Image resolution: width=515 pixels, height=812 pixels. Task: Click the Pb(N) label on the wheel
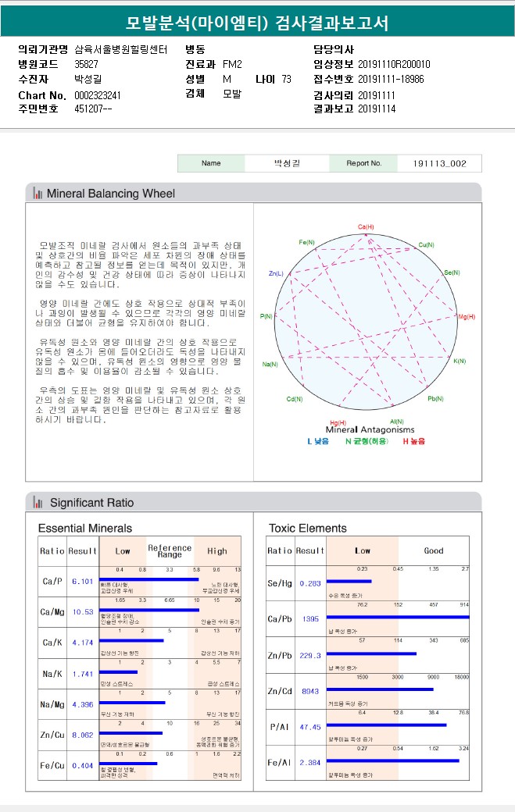[436, 398]
